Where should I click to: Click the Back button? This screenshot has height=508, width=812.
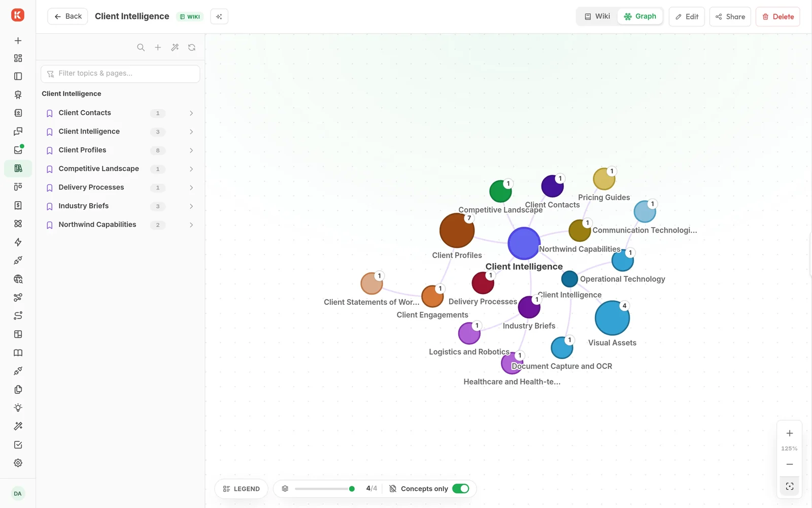[x=68, y=16]
